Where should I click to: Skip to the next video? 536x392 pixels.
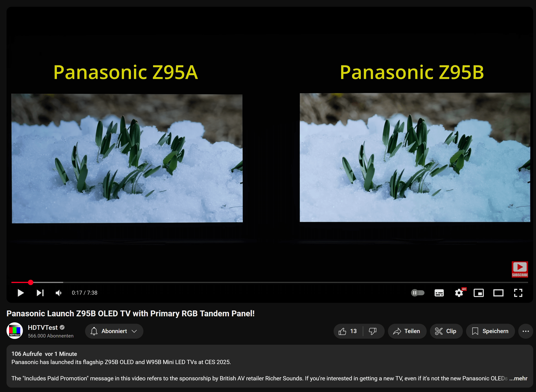coord(40,293)
